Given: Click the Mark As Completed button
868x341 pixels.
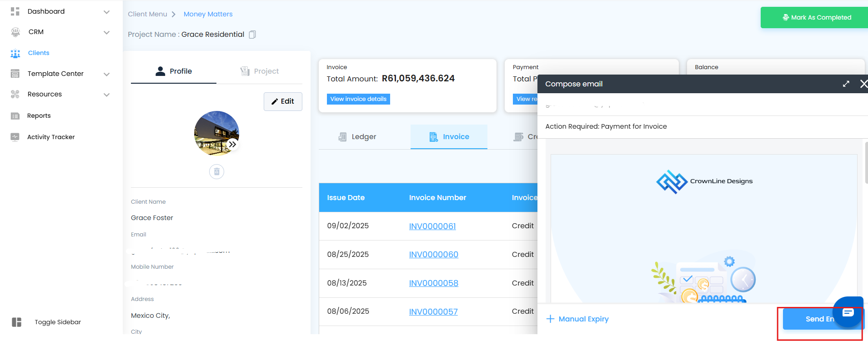Looking at the screenshot, I should 814,18.
